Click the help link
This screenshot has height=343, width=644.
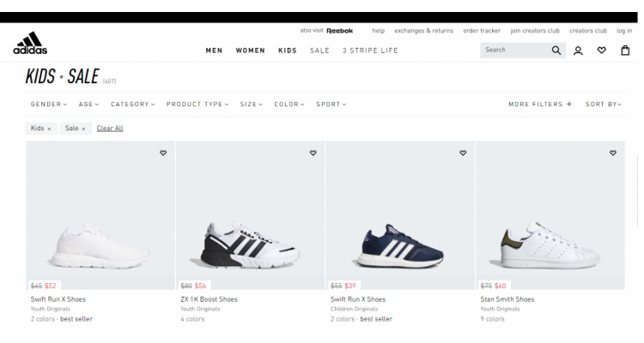point(379,31)
